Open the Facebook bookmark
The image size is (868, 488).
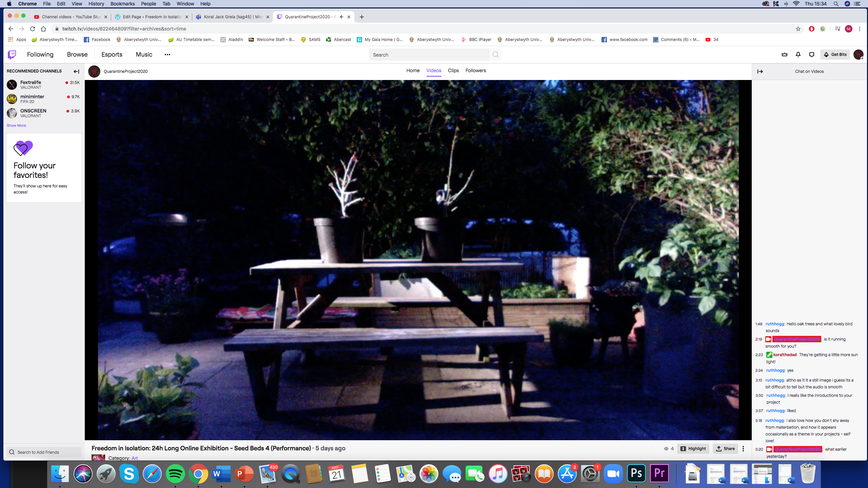[97, 40]
